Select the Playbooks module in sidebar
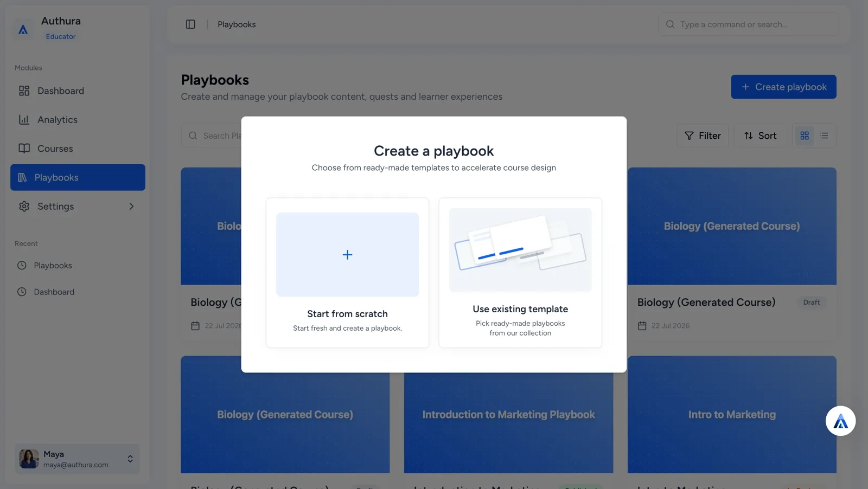 [x=78, y=177]
